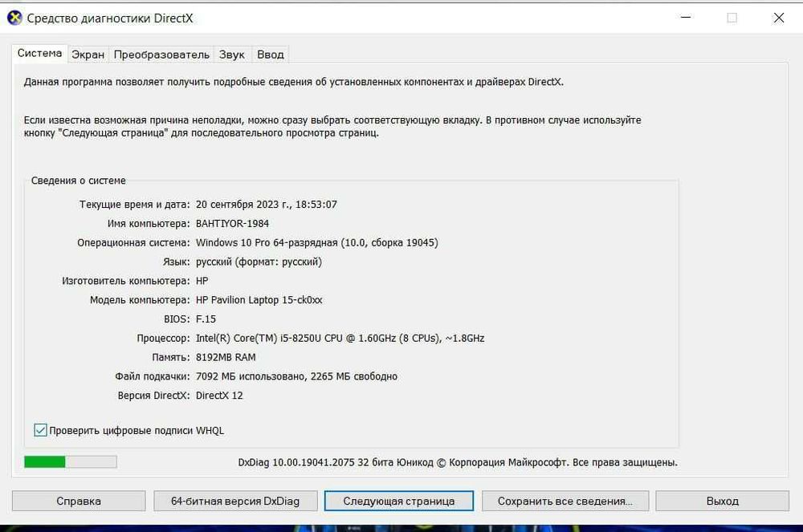Viewport: 803px width, 532px height.
Task: Click the paragraph beginning Если известна возможная причина
Action: coord(332,126)
